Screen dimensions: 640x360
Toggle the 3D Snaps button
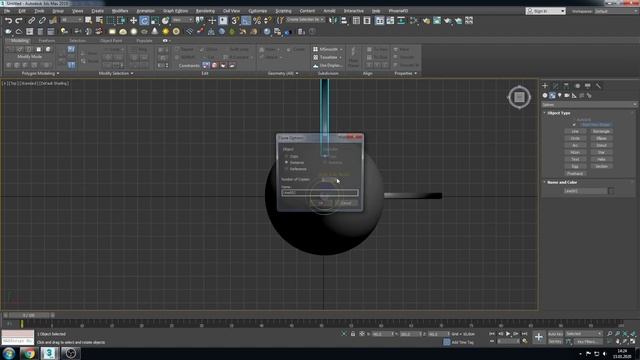235,20
